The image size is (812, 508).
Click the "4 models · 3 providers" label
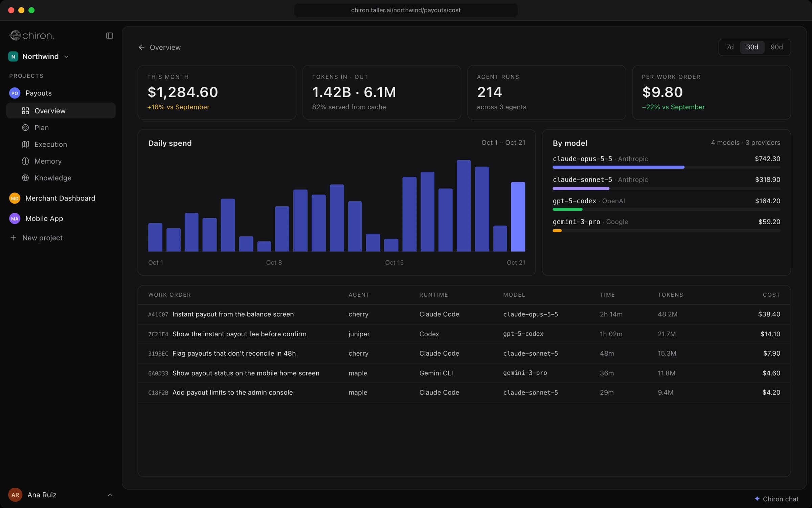[745, 143]
